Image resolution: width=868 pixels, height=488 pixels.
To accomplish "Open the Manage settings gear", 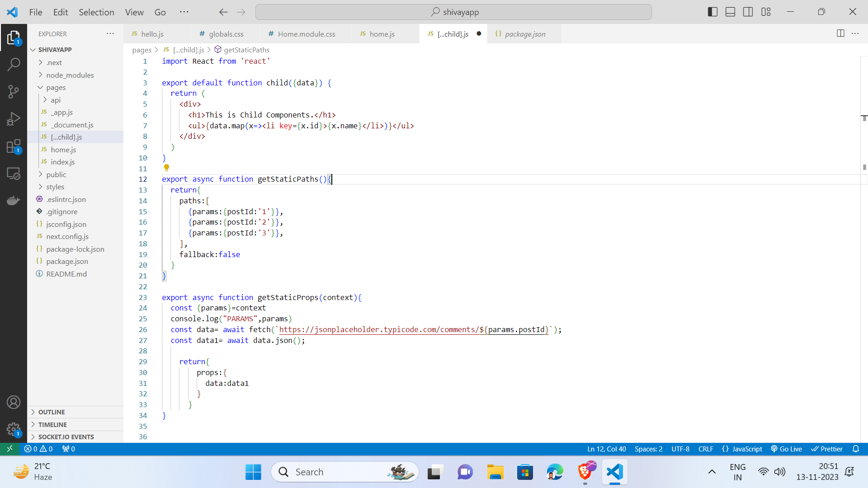I will (14, 430).
